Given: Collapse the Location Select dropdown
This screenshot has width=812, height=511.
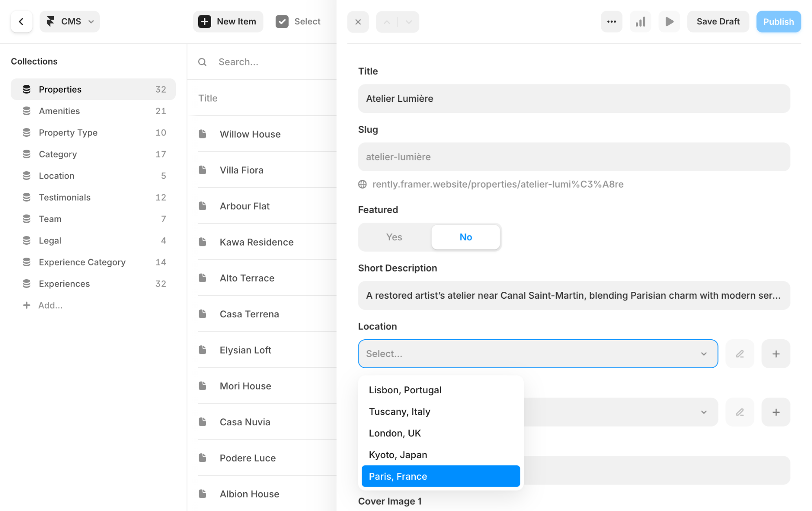Looking at the screenshot, I should 703,354.
